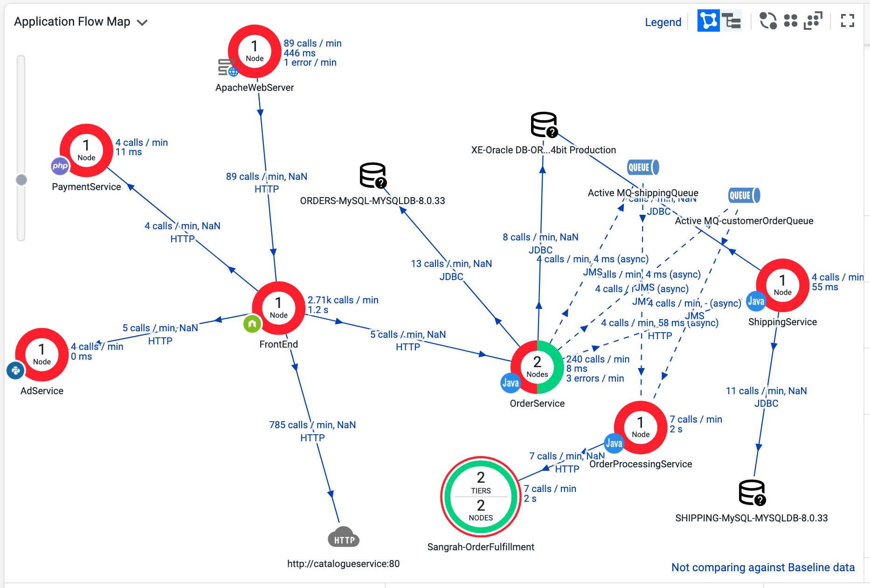Viewport: 870px width, 588px height.
Task: Open the Legend link
Action: point(663,22)
